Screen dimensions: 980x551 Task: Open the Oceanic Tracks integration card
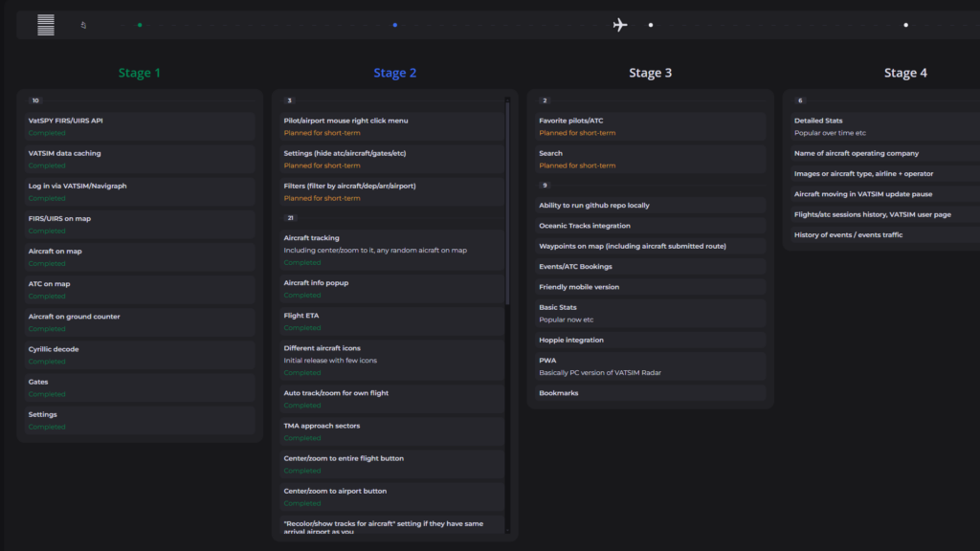pos(650,226)
